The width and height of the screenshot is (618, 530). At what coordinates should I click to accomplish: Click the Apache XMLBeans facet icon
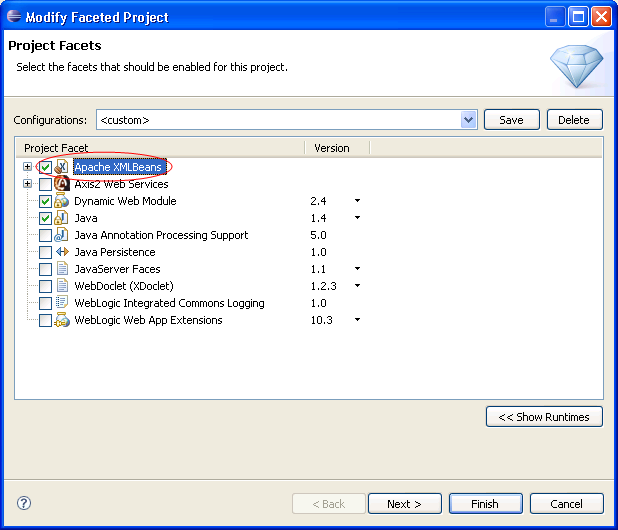[x=61, y=167]
